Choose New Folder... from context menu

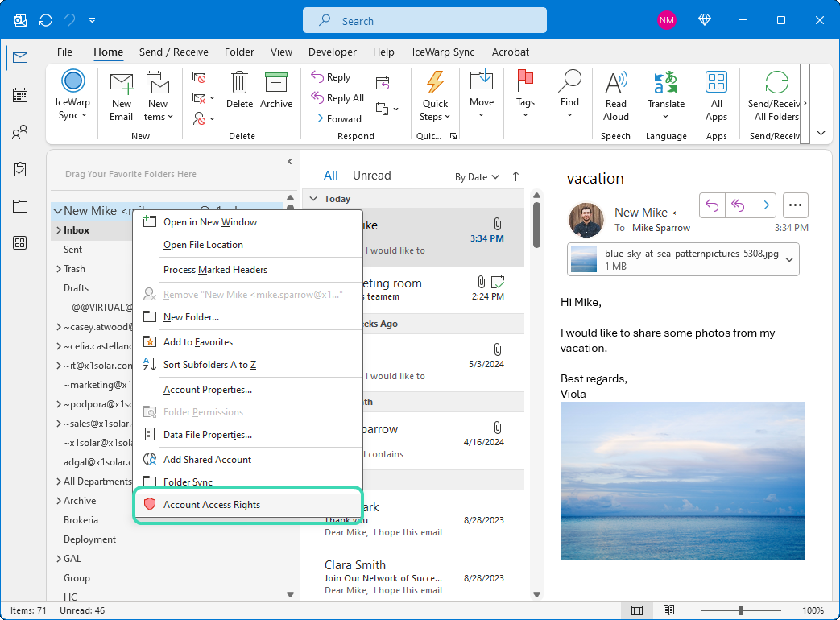[x=248, y=317]
